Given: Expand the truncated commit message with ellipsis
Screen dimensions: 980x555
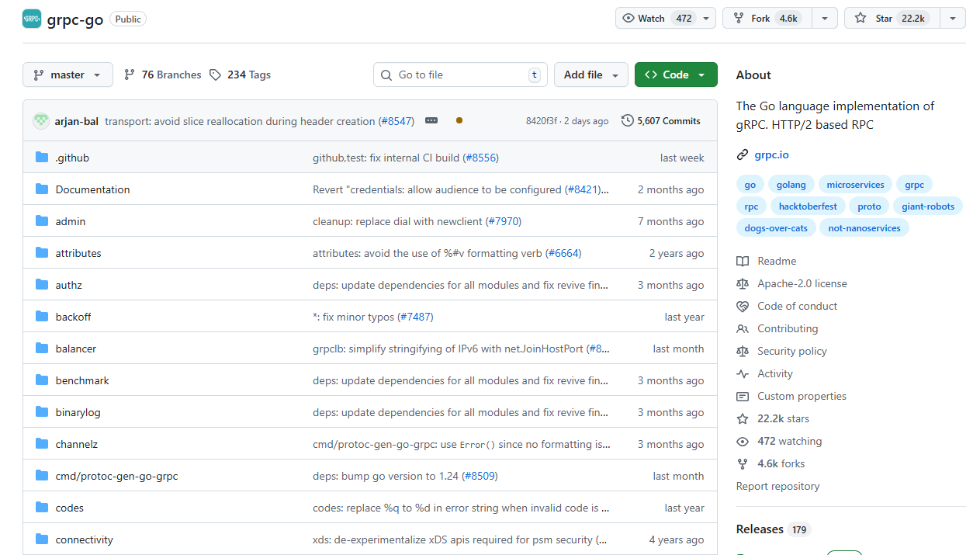Looking at the screenshot, I should (431, 120).
